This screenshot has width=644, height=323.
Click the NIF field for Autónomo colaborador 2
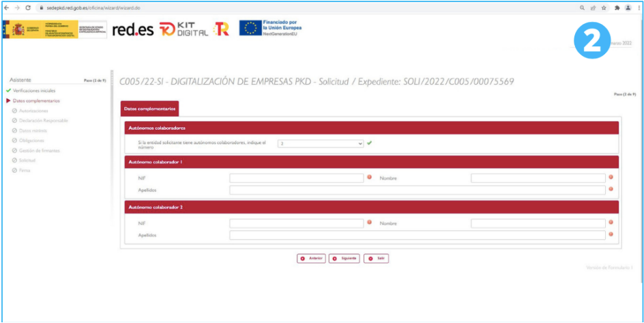click(297, 223)
